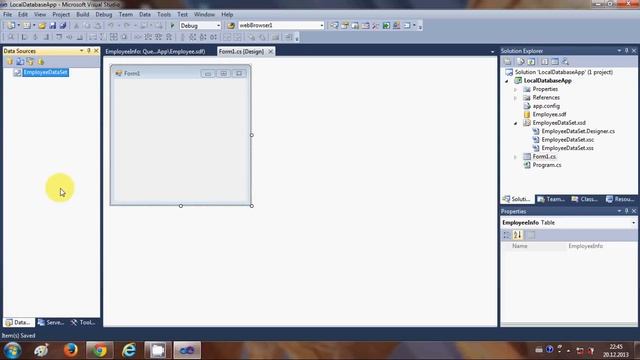This screenshot has width=640, height=360.
Task: Open the document tabs overflow dropdown arrow
Action: [492, 52]
